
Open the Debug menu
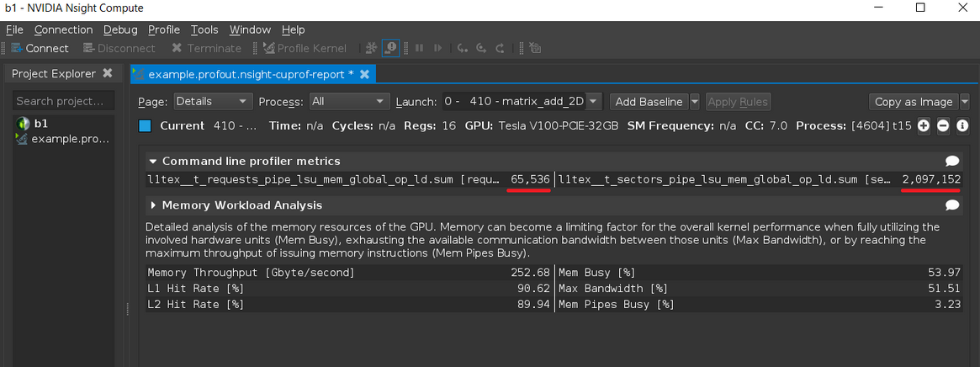(x=120, y=29)
